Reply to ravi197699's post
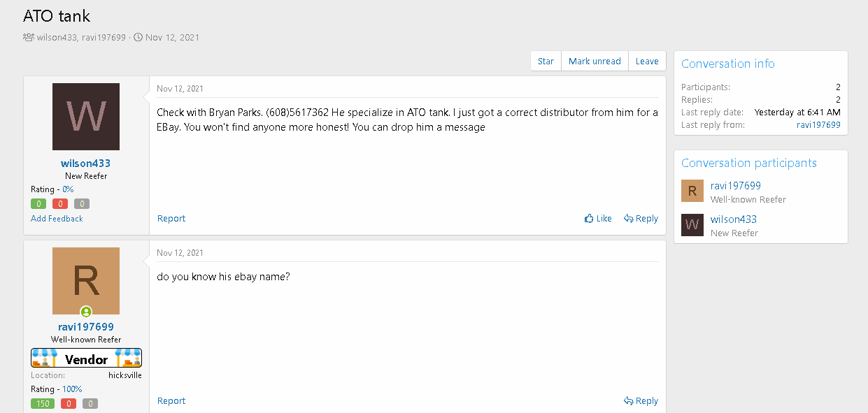 [x=641, y=401]
